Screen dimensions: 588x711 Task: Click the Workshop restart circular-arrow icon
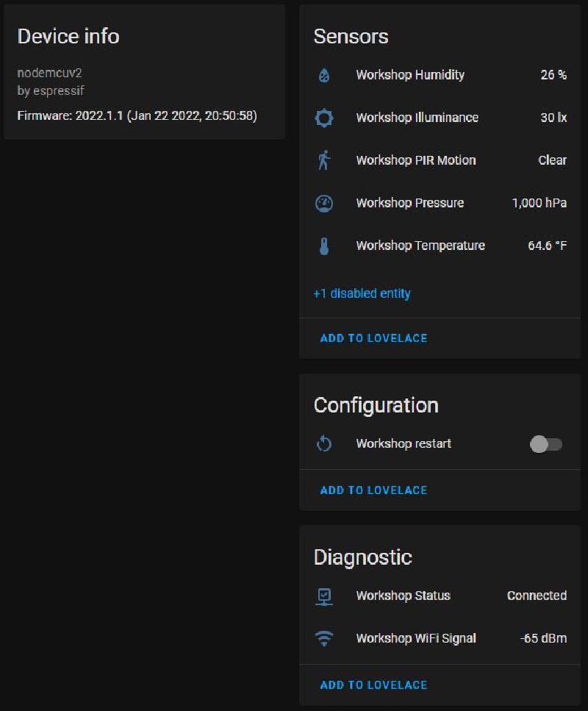pyautogui.click(x=324, y=444)
